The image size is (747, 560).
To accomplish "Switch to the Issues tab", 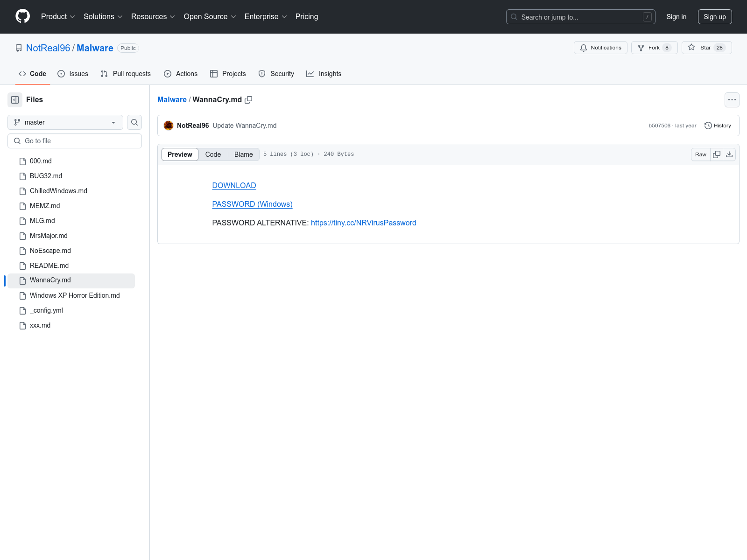I will (73, 74).
